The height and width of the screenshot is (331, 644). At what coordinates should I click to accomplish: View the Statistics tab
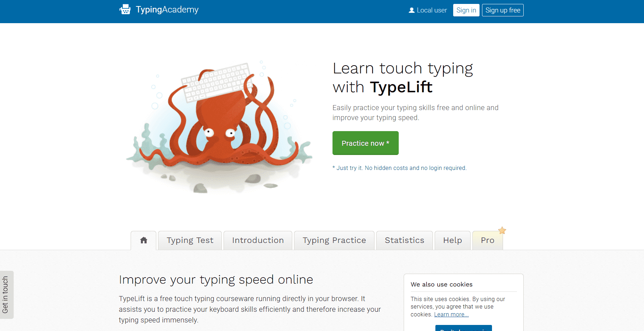404,241
